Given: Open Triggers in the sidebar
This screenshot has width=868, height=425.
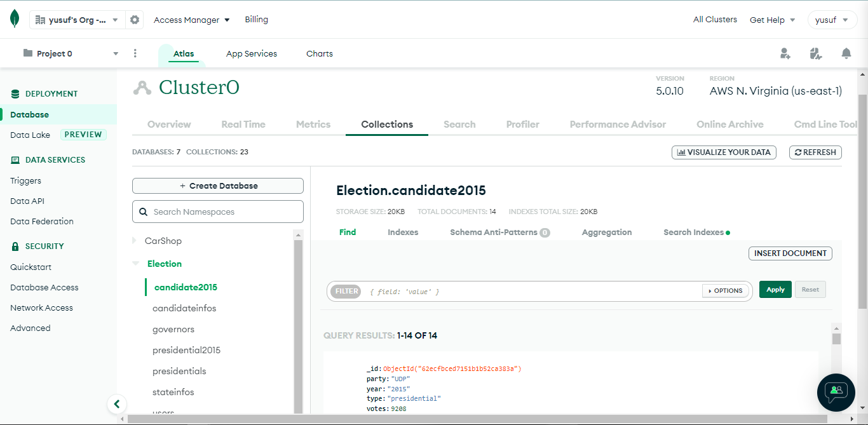Looking at the screenshot, I should pos(25,181).
